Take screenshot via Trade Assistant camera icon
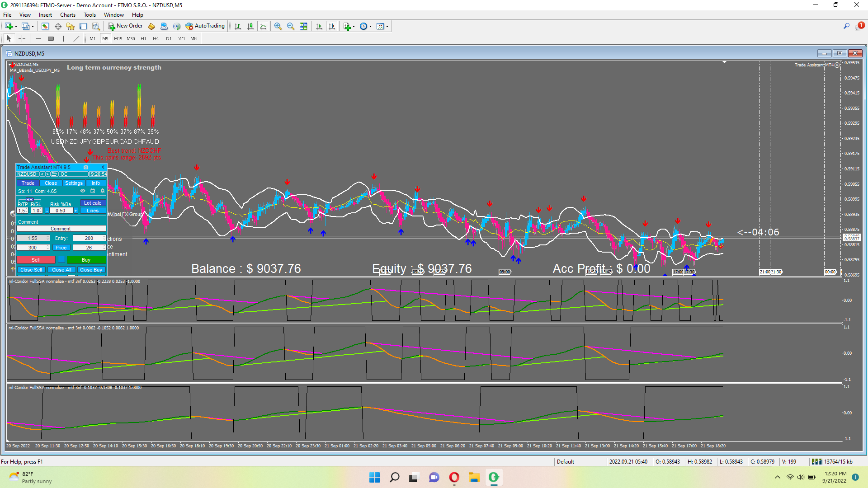868x488 pixels. tap(86, 167)
